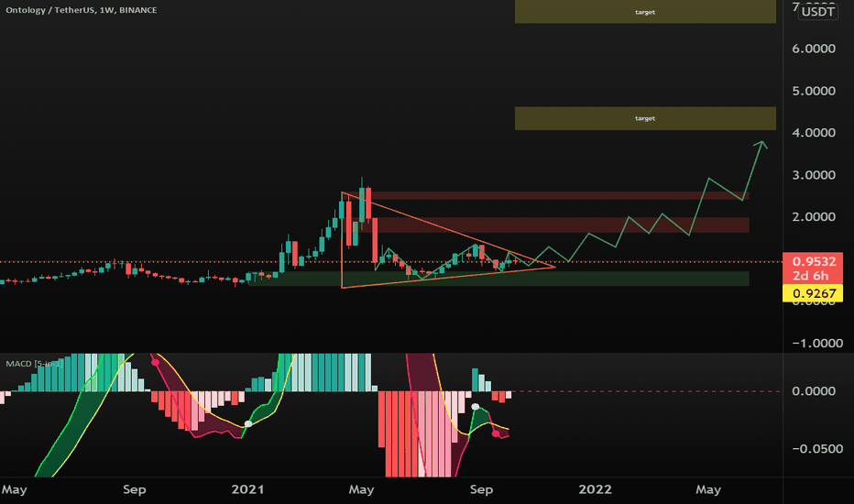This screenshot has height=504, width=854.
Task: Click the 2.0000 price axis label
Action: click(x=813, y=217)
